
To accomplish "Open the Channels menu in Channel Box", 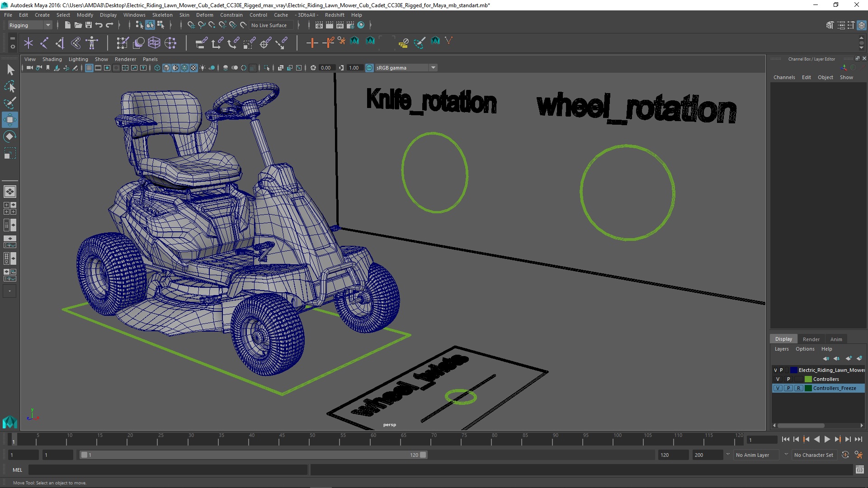I will 784,77.
